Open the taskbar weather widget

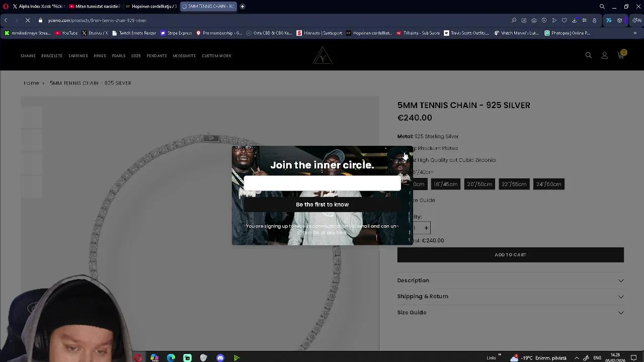(538, 357)
